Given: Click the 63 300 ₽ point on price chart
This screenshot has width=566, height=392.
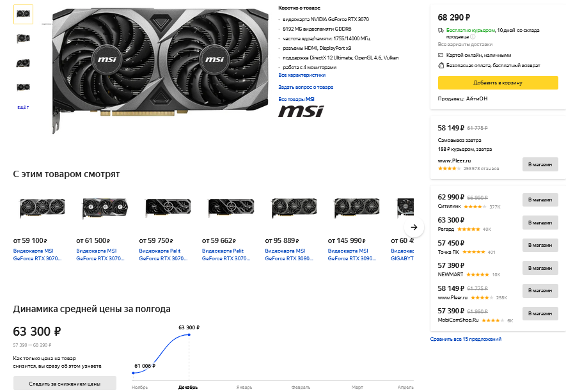Looking at the screenshot, I should (x=190, y=338).
